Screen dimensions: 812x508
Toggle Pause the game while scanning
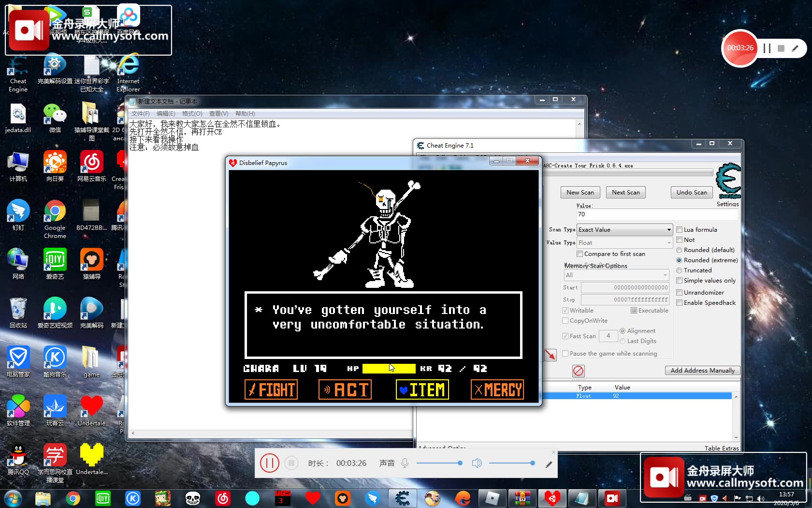click(x=565, y=354)
